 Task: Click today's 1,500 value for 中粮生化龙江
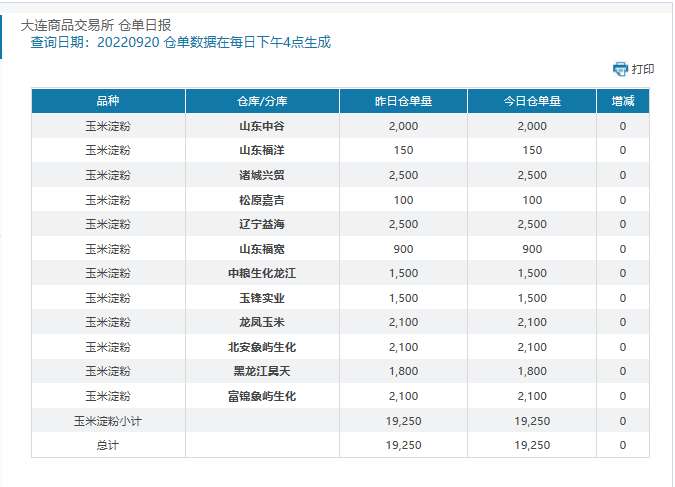[532, 273]
